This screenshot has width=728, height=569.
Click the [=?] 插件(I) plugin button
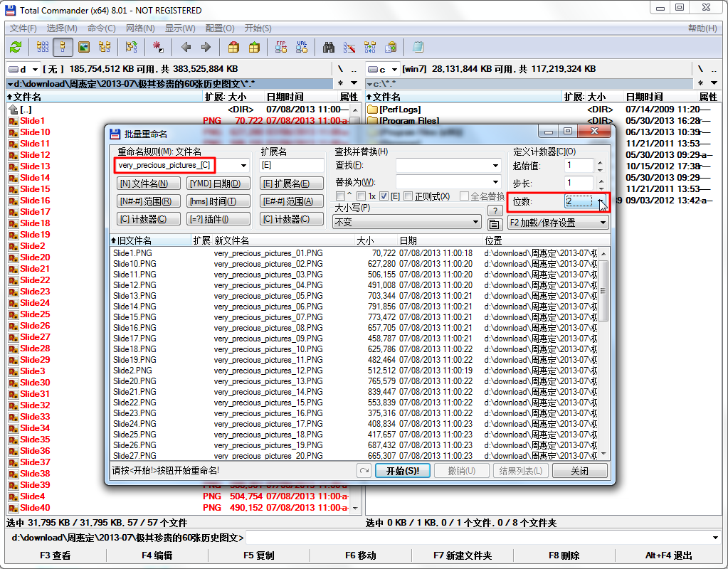tap(218, 218)
